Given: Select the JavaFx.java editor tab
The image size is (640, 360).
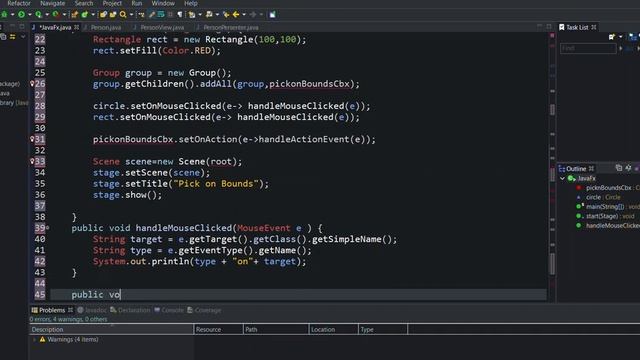Looking at the screenshot, I should (55, 28).
